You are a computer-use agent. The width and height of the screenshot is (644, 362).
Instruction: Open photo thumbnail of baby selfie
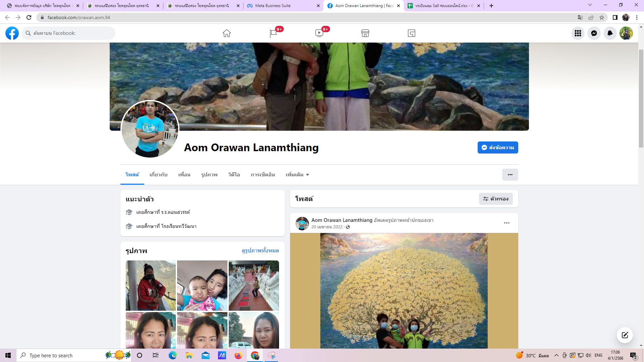click(202, 286)
